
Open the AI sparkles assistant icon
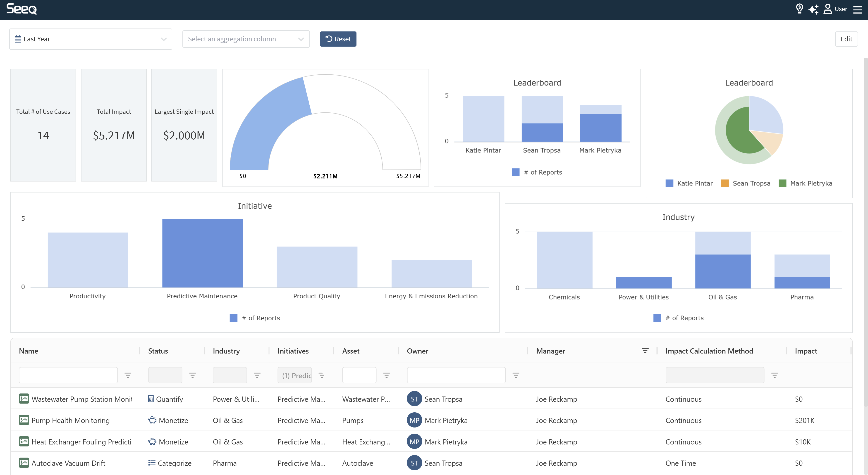click(813, 9)
